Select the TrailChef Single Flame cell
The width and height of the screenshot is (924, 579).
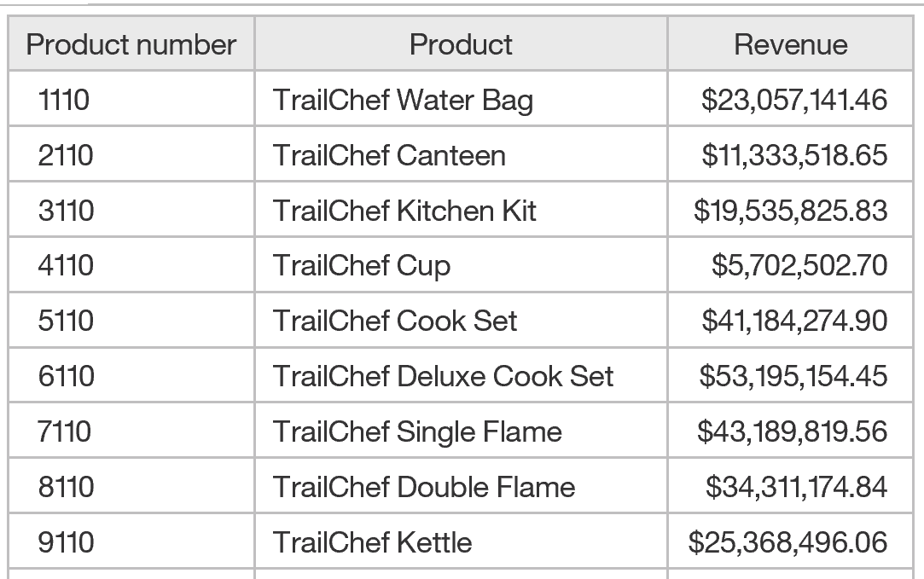click(461, 431)
